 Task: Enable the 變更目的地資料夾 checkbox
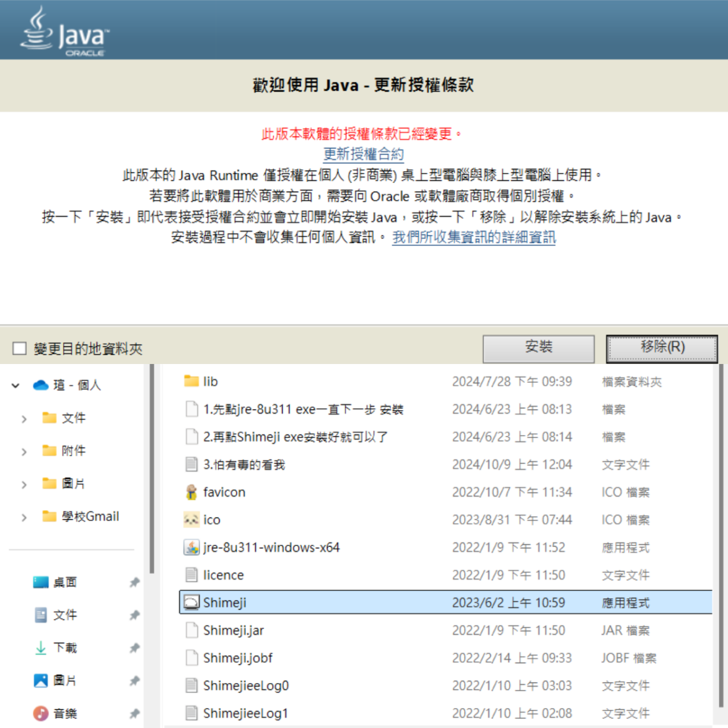[x=19, y=348]
